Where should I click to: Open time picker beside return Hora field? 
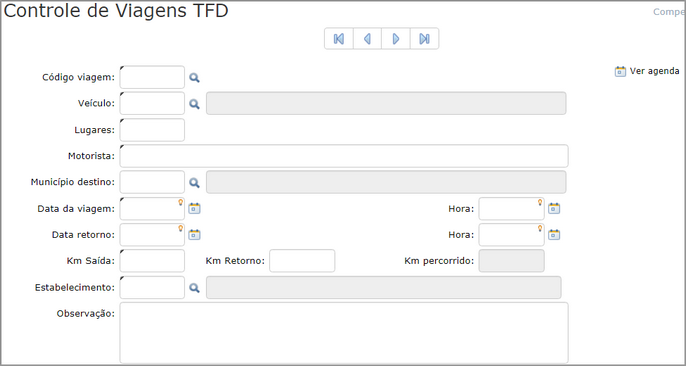[554, 235]
